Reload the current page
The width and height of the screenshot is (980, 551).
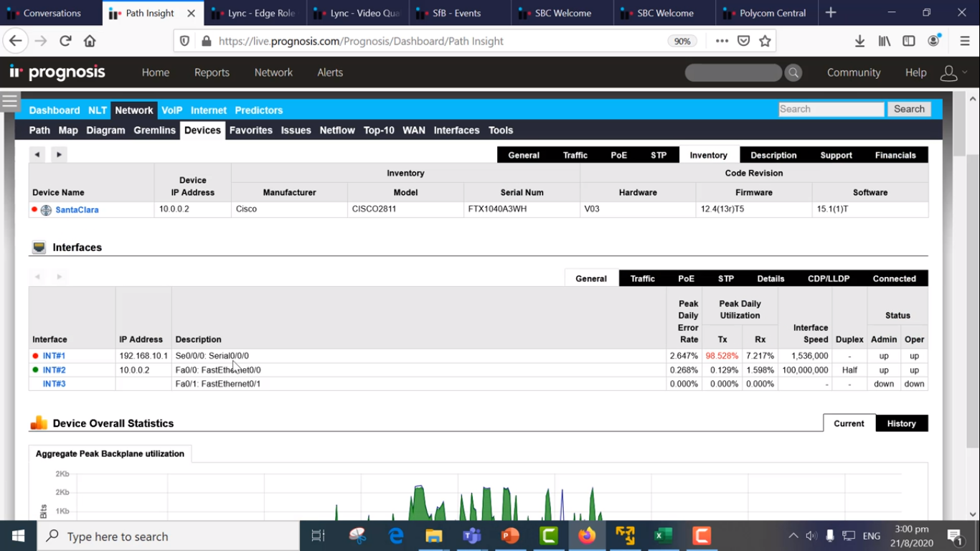[65, 41]
